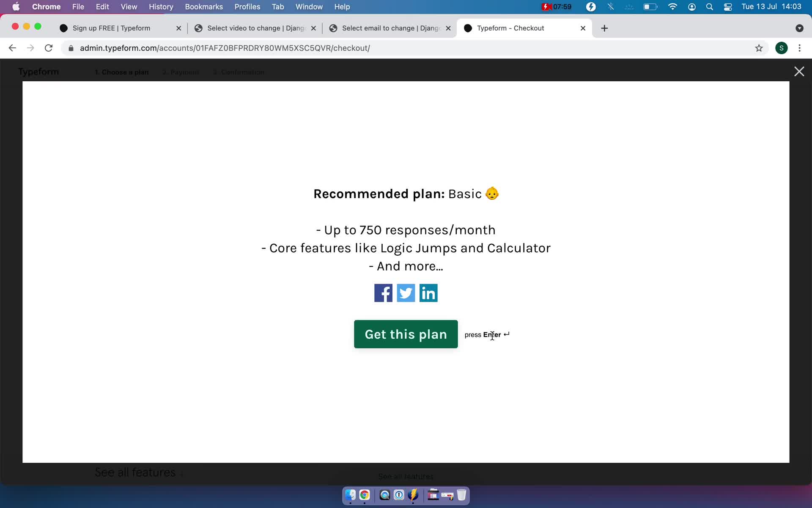This screenshot has height=508, width=812.
Task: Click the File menu item
Action: 78,6
